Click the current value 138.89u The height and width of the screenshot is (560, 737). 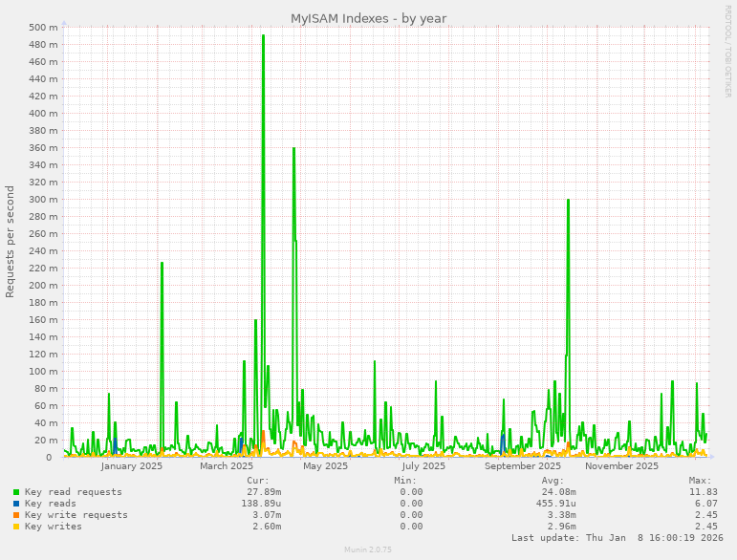point(261,504)
